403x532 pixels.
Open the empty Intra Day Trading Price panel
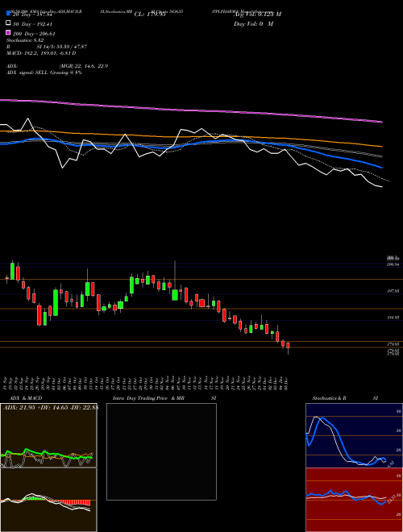161,451
